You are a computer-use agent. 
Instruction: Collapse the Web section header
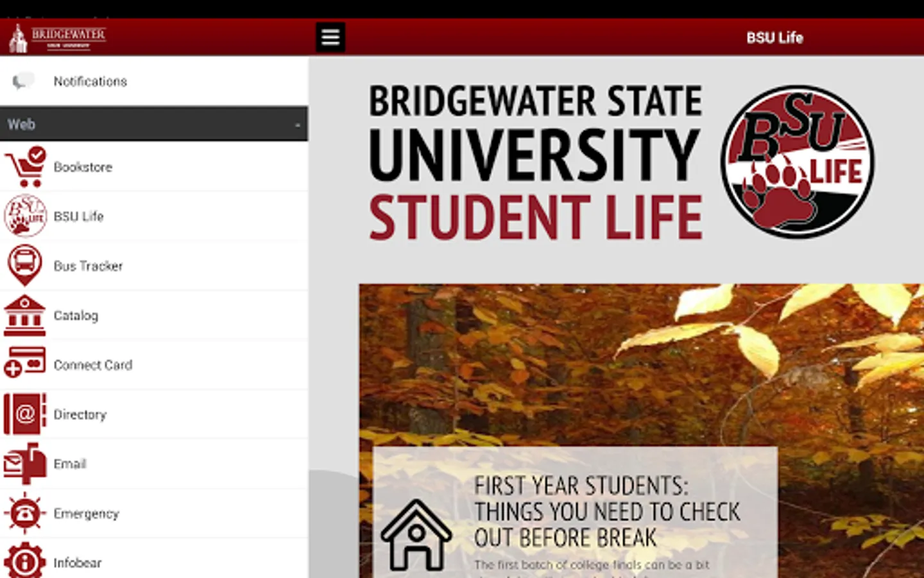pos(154,124)
